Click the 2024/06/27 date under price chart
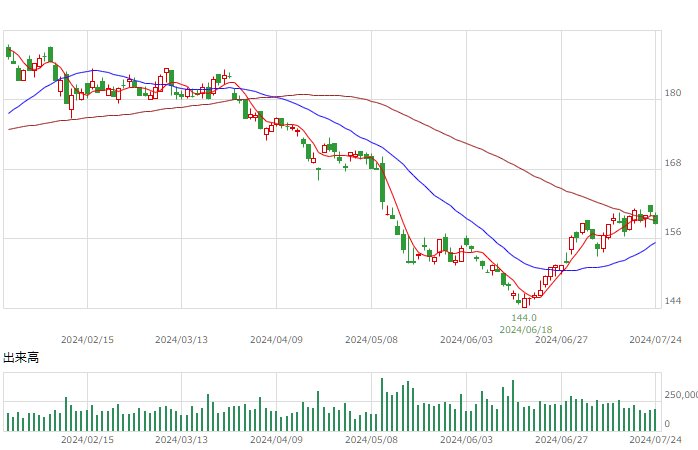This screenshot has width=698, height=450. [x=561, y=340]
